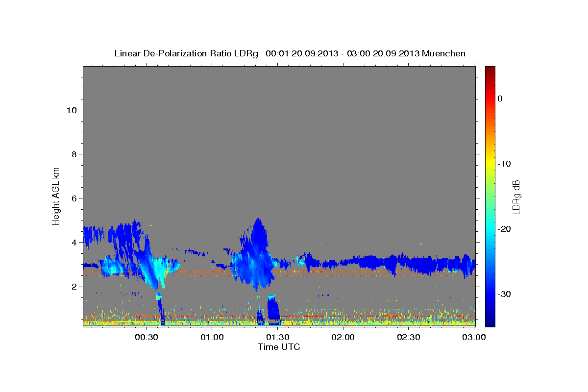Click the colorbar value -10 label
The image size is (588, 392).
[x=504, y=164]
